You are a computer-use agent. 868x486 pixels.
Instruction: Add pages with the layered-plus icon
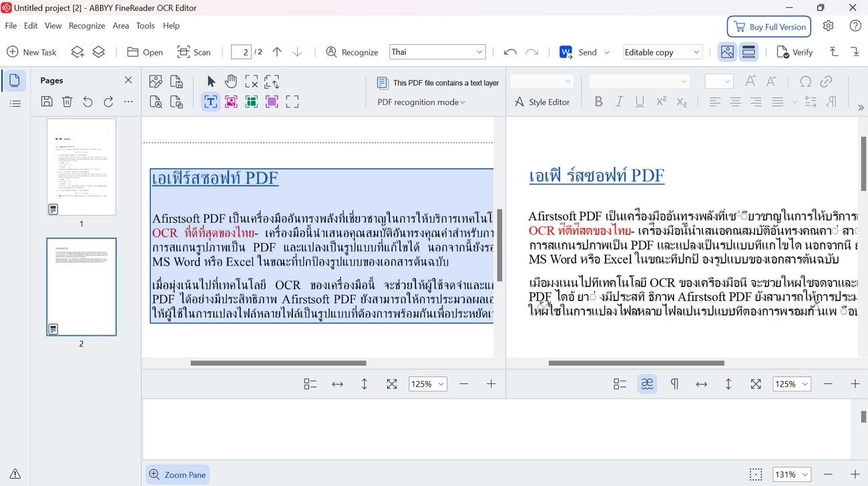[77, 52]
